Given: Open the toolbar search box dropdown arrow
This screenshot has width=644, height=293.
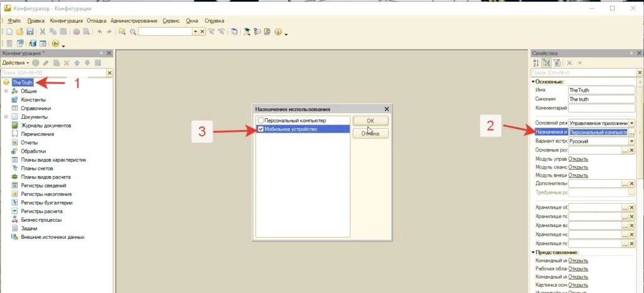Looking at the screenshot, I should [196, 31].
